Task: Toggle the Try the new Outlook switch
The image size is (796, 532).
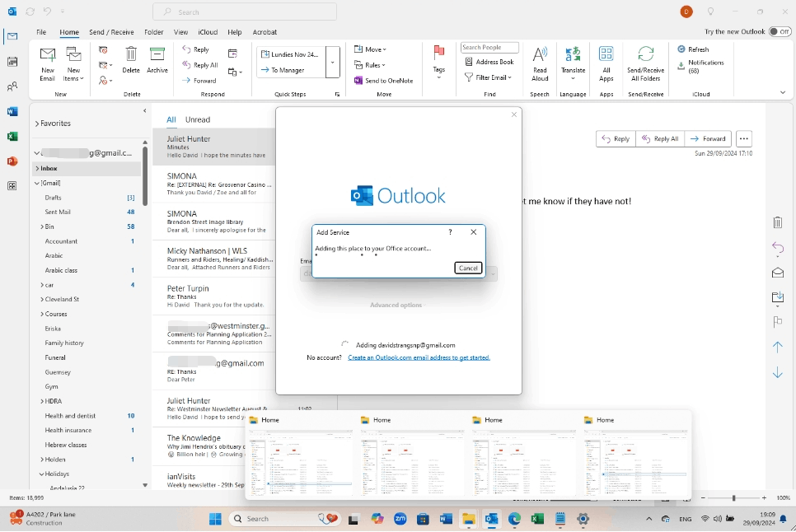Action: [x=780, y=31]
